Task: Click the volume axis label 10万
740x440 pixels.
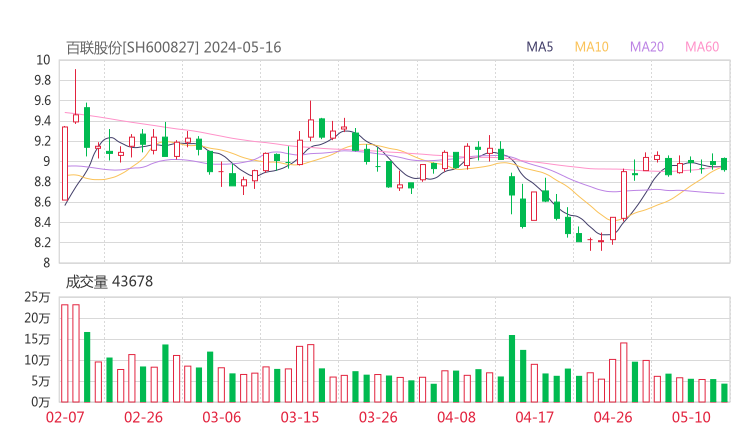Action: 37,360
